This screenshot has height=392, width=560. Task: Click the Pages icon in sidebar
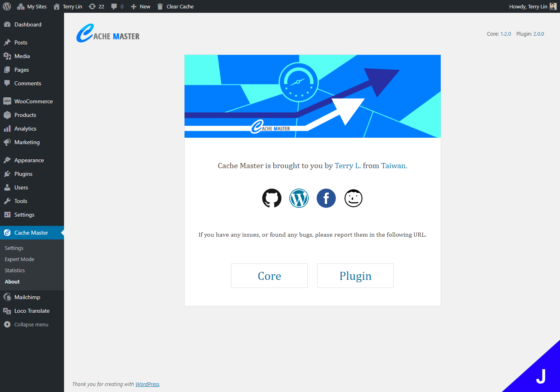click(7, 70)
